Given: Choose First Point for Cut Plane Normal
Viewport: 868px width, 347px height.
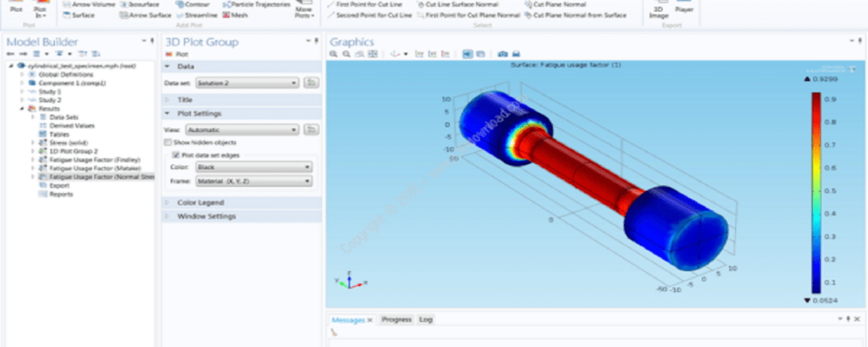Looking at the screenshot, I should (x=468, y=14).
